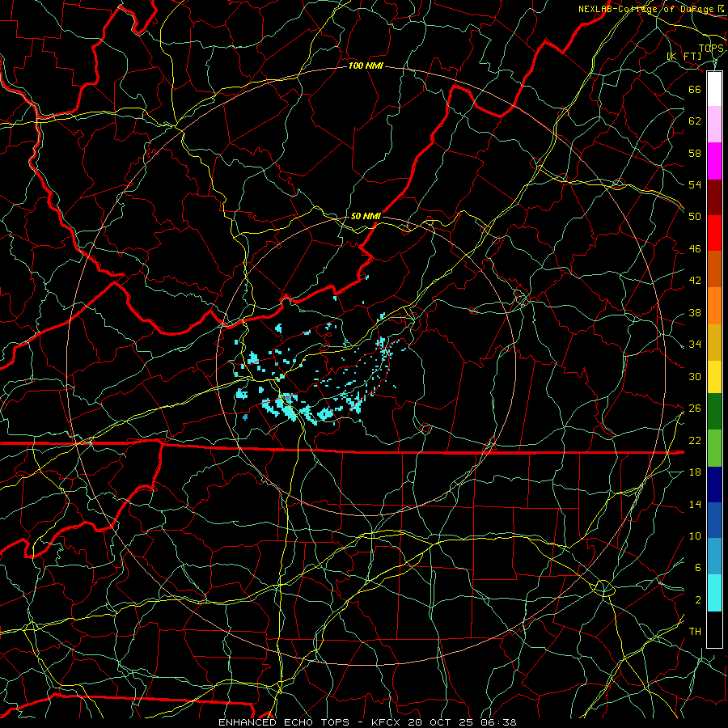The width and height of the screenshot is (728, 728).
Task: Click the light green 22 kft swatch
Action: pyautogui.click(x=714, y=448)
